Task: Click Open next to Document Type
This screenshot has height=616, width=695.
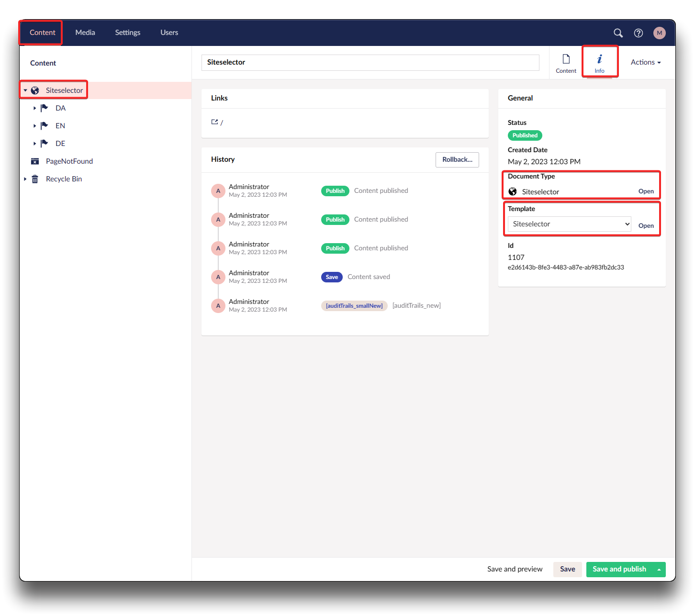Action: point(646,191)
